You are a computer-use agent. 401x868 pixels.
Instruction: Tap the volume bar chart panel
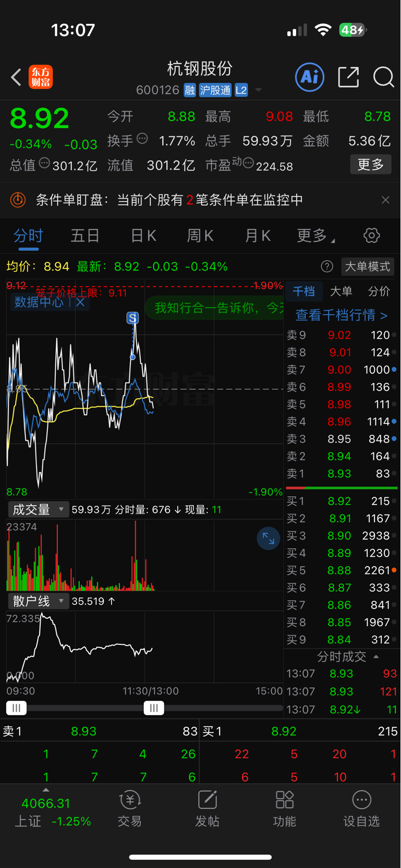[x=144, y=555]
